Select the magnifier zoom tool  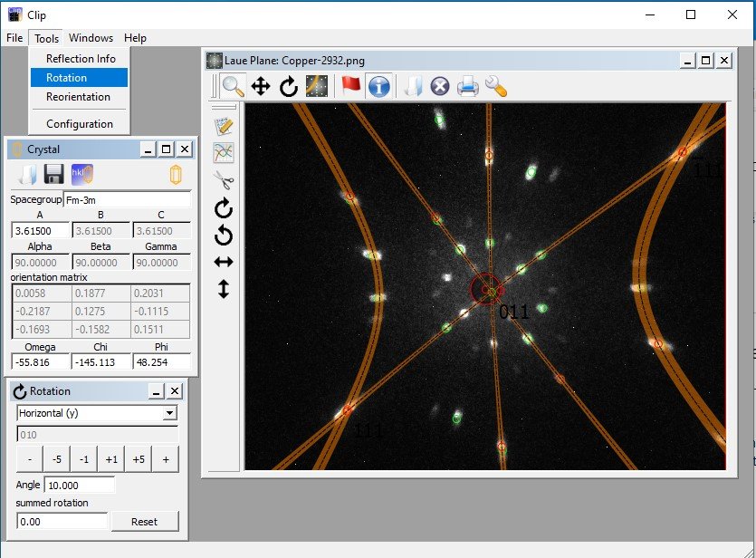click(x=233, y=86)
